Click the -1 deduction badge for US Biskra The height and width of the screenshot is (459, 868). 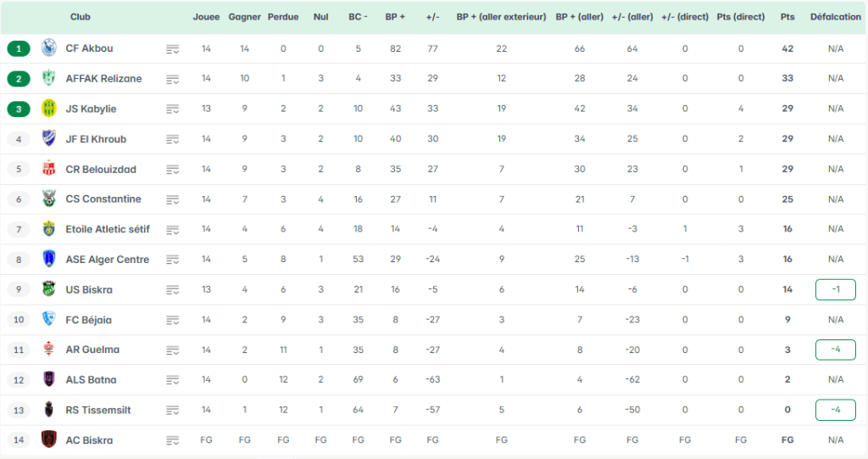[x=835, y=289]
